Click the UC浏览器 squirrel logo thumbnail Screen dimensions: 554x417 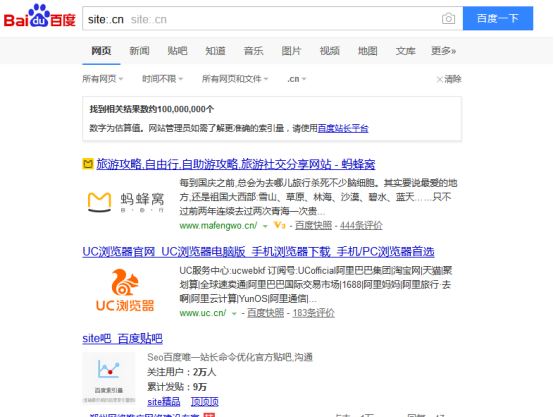point(125,290)
